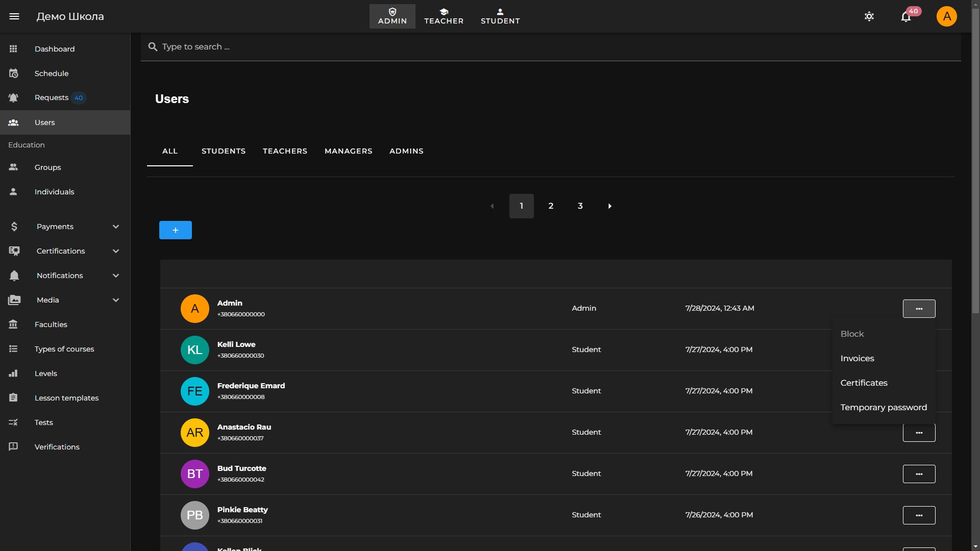Expand the Certifications submenu chevron

[116, 251]
